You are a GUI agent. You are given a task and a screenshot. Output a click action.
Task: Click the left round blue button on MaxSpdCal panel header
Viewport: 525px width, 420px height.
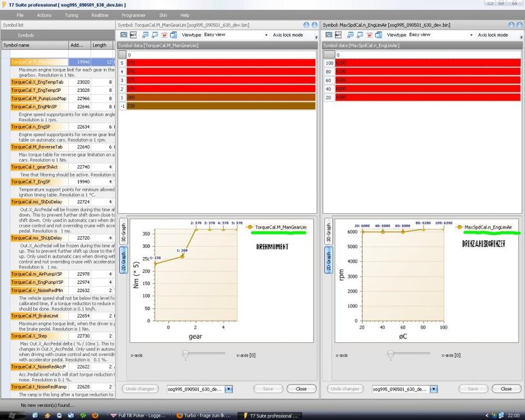511,25
